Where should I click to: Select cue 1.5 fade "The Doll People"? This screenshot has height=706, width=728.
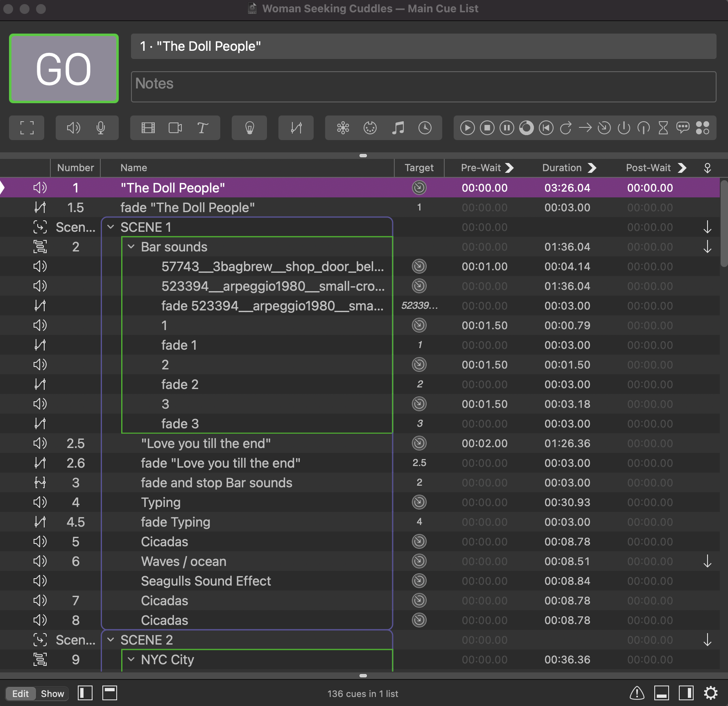click(360, 208)
